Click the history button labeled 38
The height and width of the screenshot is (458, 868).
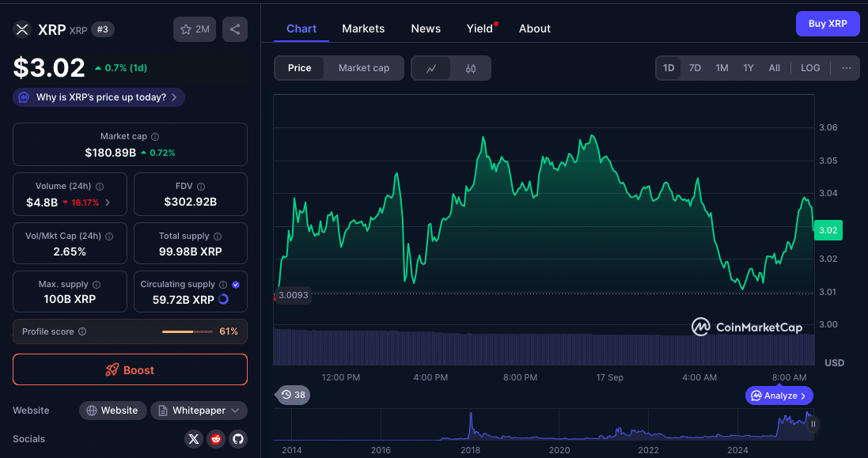pos(293,395)
